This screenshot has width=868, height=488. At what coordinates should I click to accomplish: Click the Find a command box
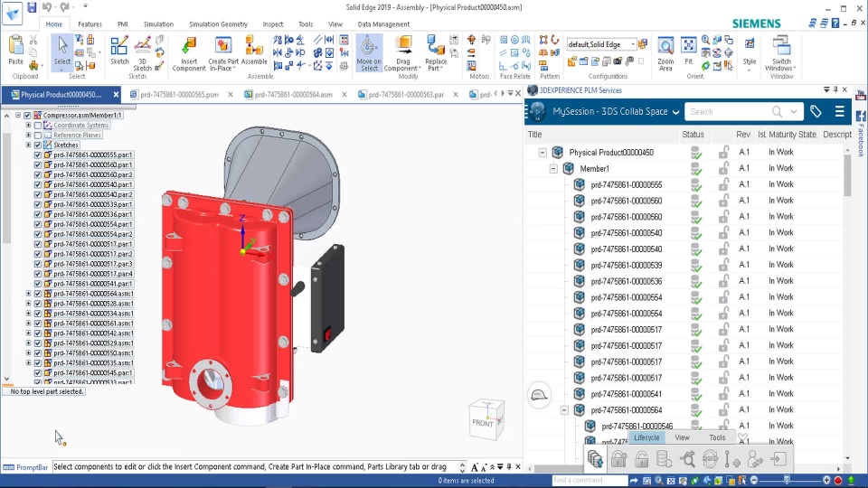tap(589, 480)
